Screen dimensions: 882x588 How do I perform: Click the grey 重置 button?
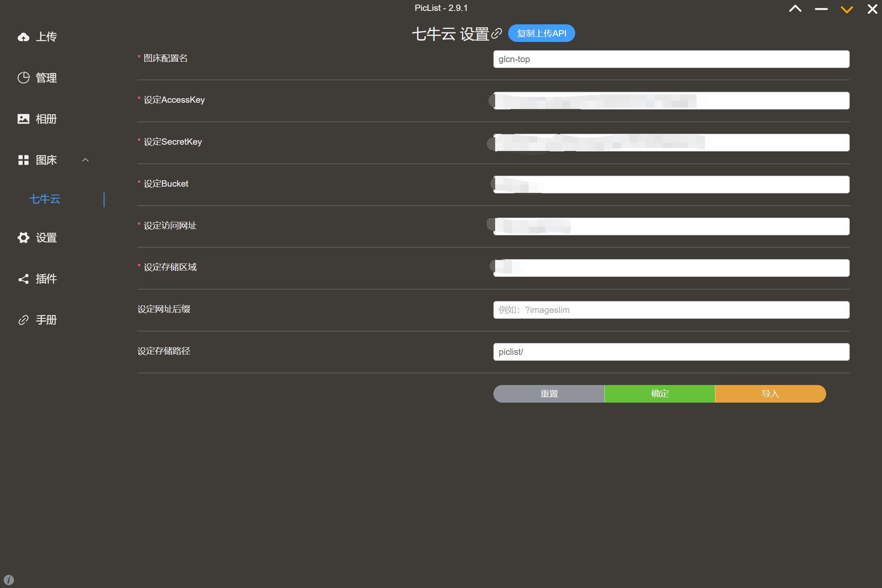549,394
